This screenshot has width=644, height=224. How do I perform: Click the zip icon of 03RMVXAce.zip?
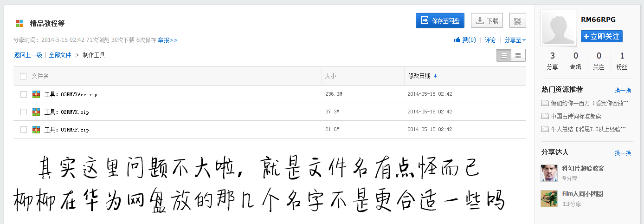[36, 94]
